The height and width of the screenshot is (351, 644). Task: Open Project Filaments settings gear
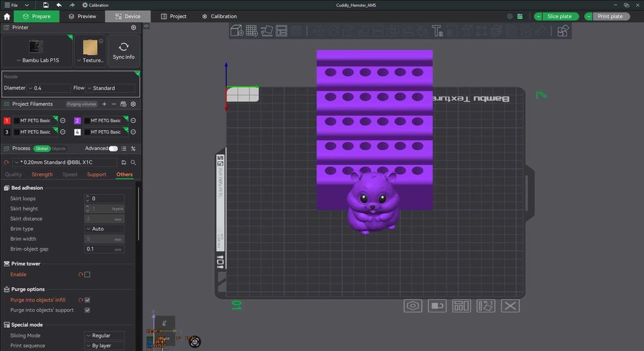click(x=133, y=104)
